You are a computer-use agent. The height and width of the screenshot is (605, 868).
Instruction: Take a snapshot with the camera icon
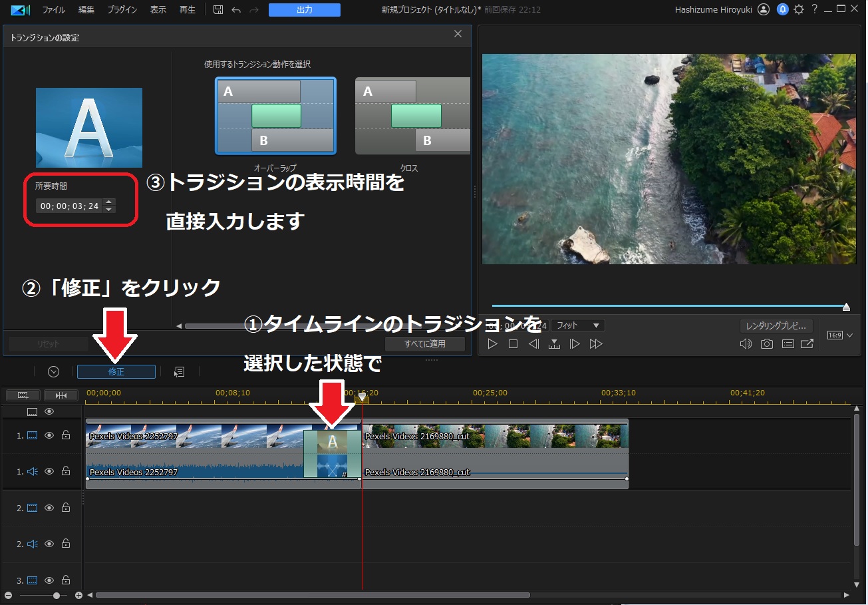tap(767, 344)
